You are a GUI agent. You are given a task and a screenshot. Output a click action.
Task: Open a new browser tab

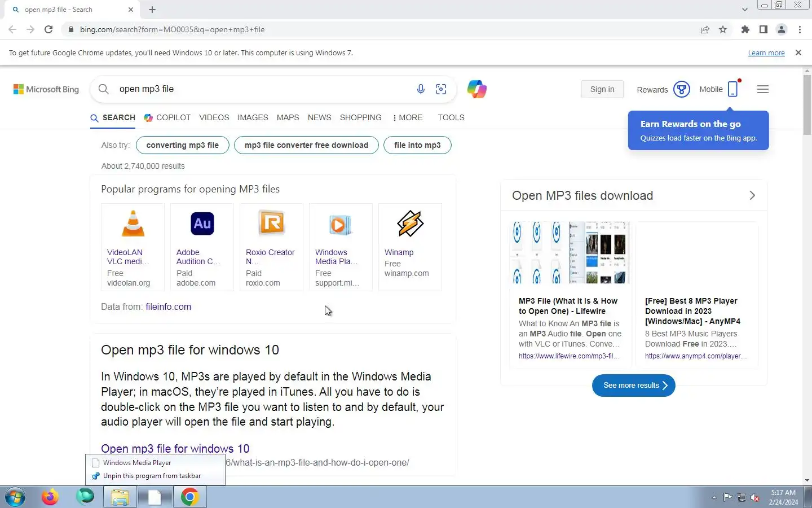click(152, 10)
